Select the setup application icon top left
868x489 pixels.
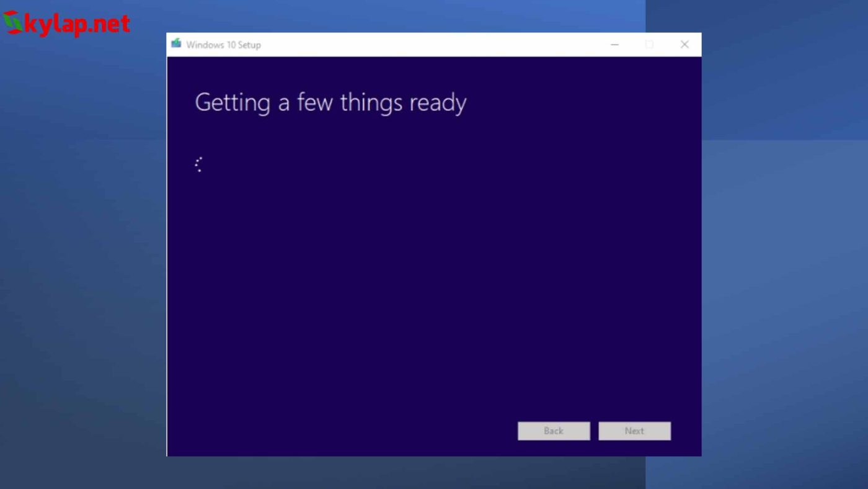click(175, 44)
